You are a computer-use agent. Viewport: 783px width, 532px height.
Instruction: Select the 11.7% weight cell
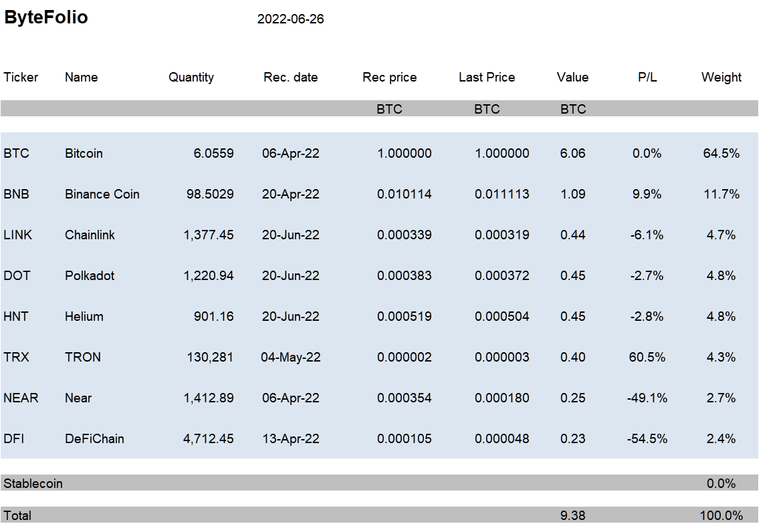tap(721, 194)
